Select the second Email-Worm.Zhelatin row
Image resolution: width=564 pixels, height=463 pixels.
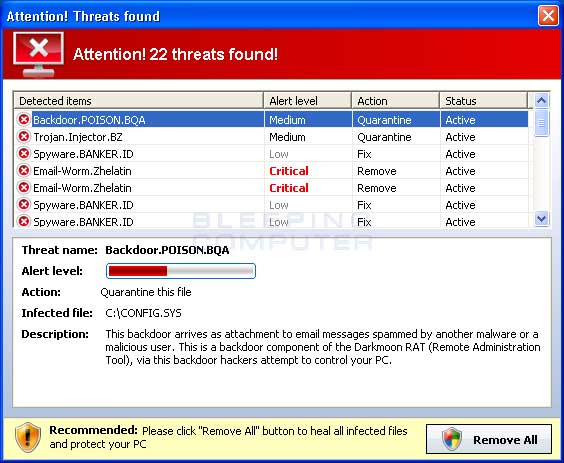click(x=272, y=188)
